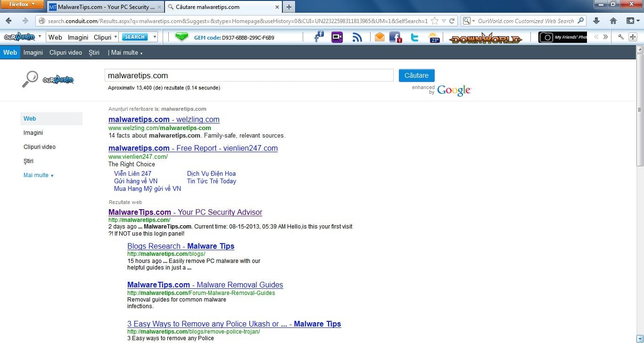Open the Facebook share toolbar icon
This screenshot has height=343, width=644.
pos(319,37)
